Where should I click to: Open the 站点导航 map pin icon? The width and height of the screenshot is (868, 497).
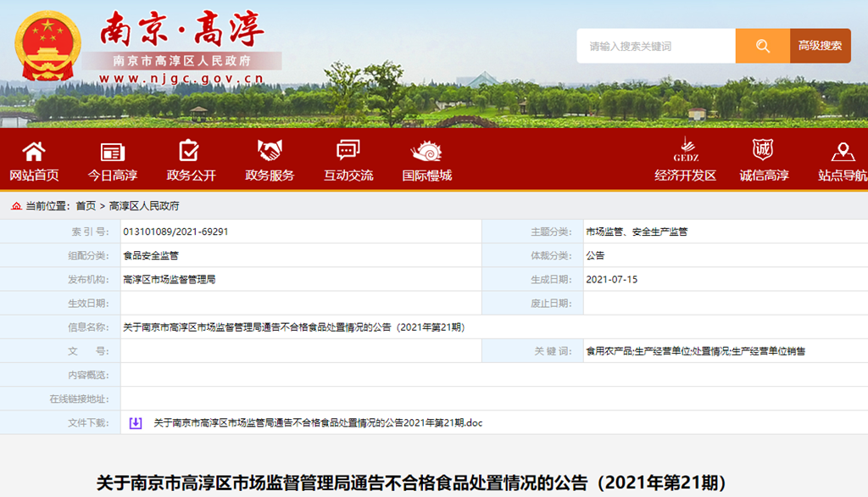click(x=842, y=152)
